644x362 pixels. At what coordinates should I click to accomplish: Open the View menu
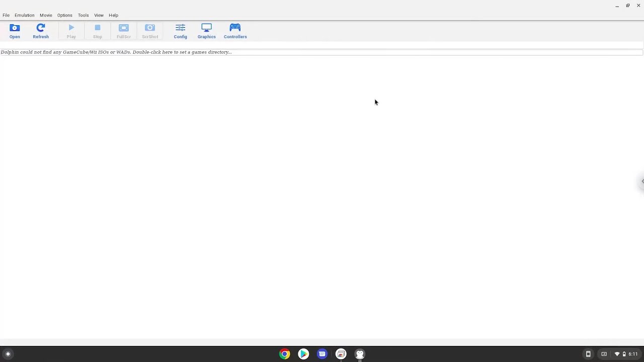(x=99, y=15)
